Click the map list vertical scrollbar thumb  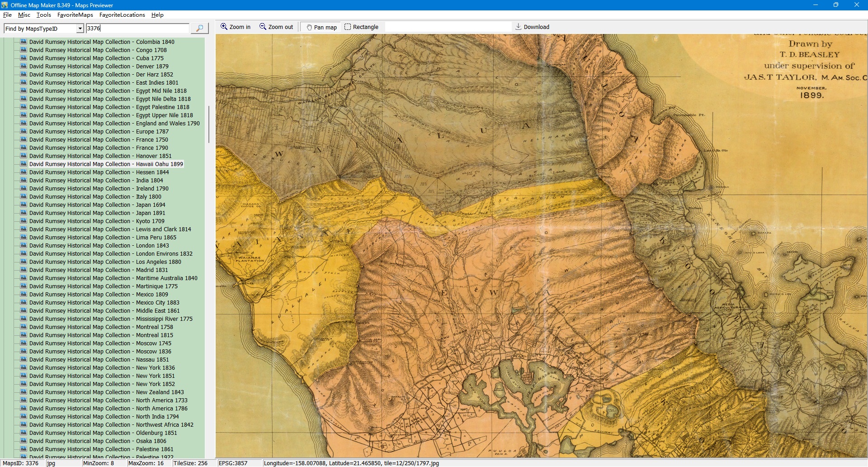(208, 124)
